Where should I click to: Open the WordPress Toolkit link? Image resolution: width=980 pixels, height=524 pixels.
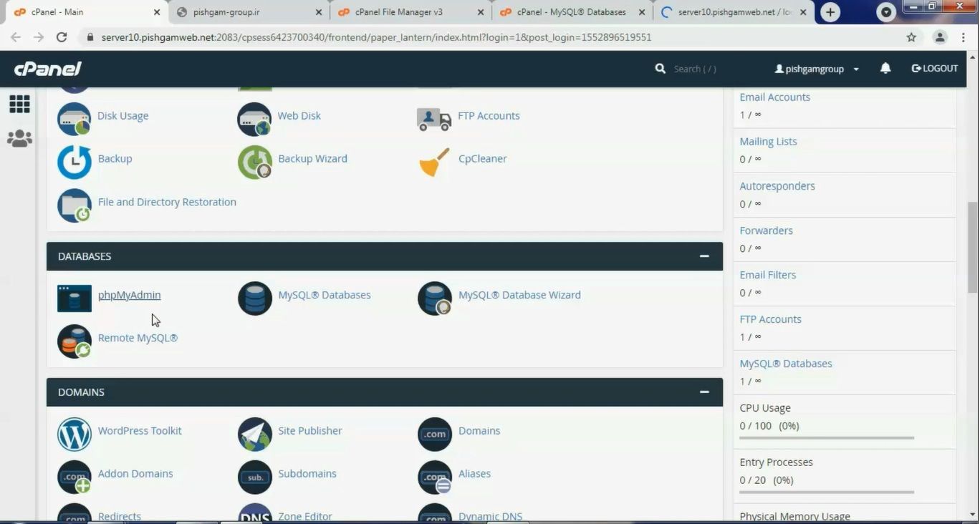140,431
